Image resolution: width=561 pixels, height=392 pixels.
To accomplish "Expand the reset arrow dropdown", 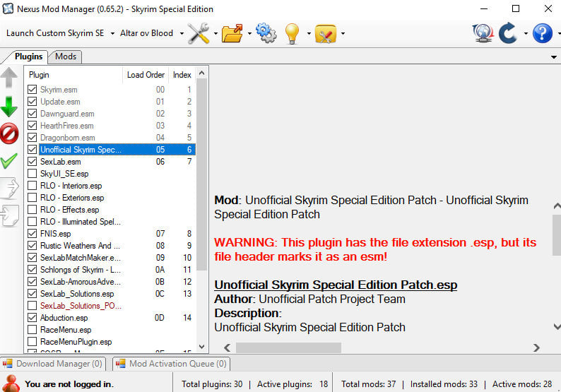I will pos(526,34).
